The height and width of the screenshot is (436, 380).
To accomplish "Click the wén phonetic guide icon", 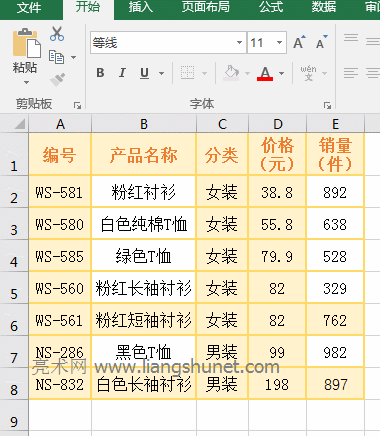I will click(308, 73).
